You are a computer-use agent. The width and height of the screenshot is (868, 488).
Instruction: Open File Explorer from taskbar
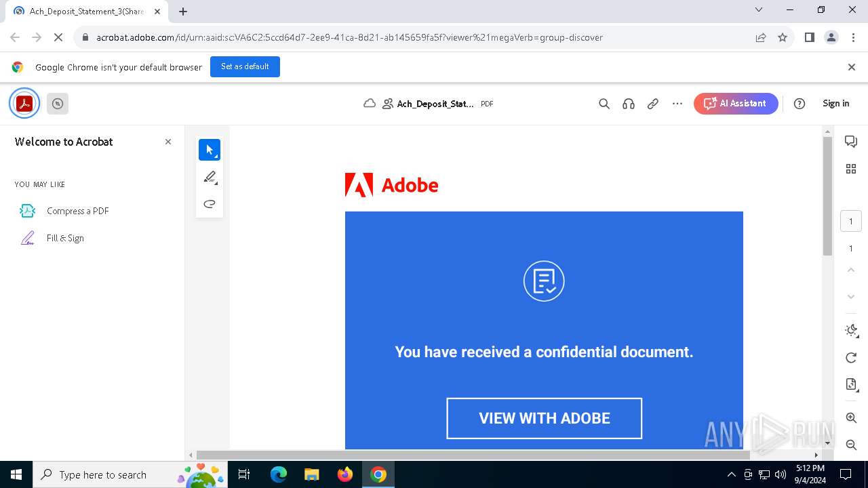pos(311,474)
